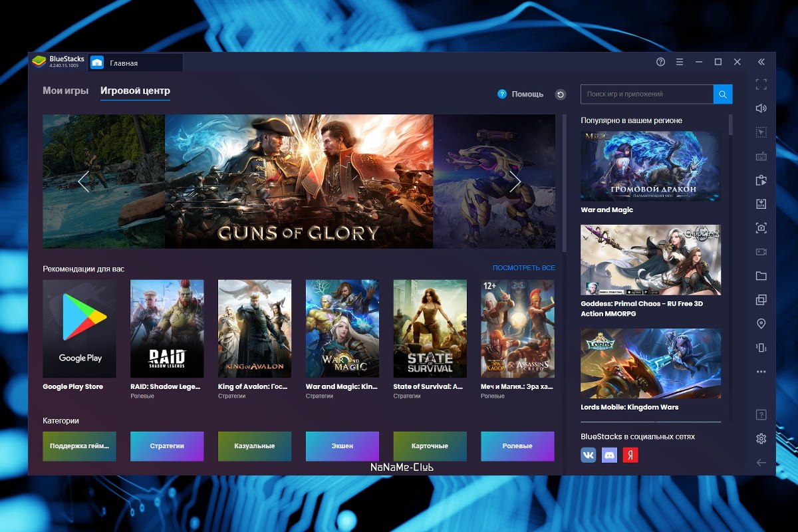Open the Поддержка гейм... category button
This screenshot has height=532, width=798.
pos(79,446)
